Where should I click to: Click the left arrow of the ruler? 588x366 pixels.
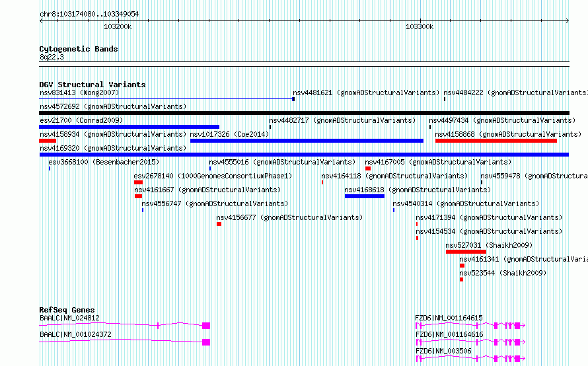click(41, 21)
